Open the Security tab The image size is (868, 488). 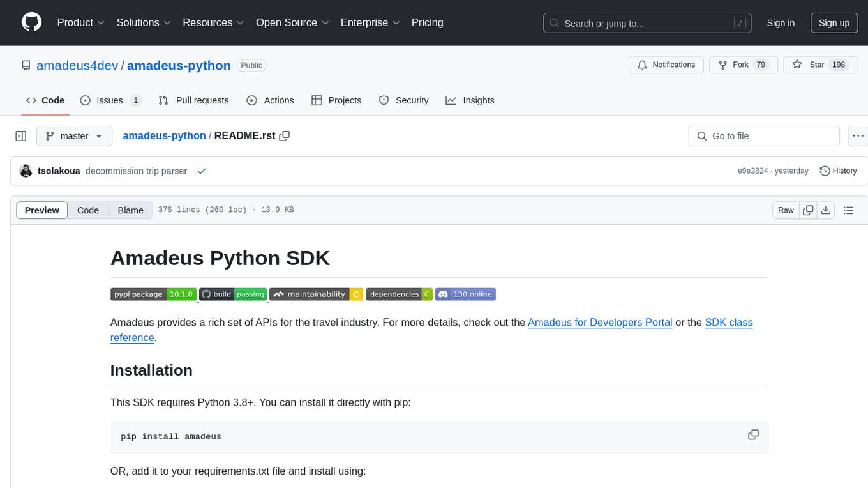tap(403, 100)
